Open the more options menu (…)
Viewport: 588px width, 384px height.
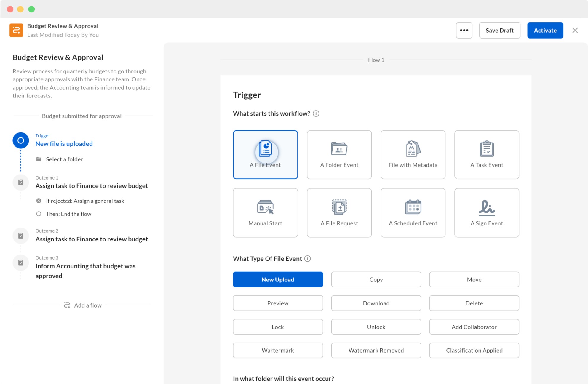pos(464,31)
